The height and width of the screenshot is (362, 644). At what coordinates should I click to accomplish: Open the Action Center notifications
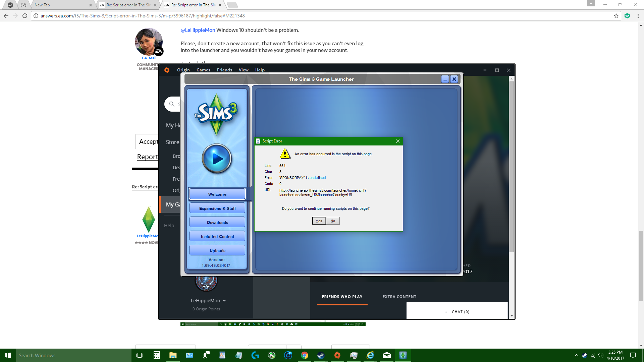coord(633,355)
